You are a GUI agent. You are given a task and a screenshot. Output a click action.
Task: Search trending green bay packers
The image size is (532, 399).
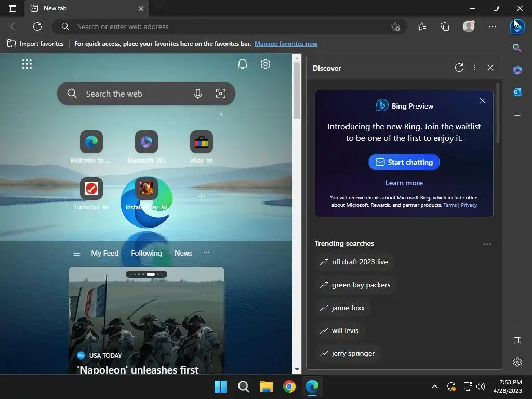pyautogui.click(x=355, y=285)
